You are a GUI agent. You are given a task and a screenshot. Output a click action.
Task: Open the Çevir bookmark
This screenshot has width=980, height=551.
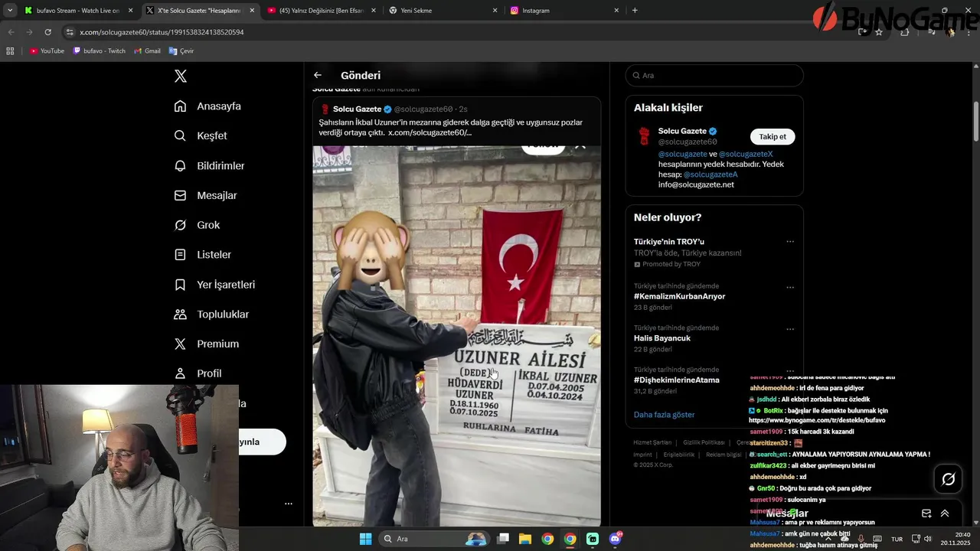tap(181, 51)
